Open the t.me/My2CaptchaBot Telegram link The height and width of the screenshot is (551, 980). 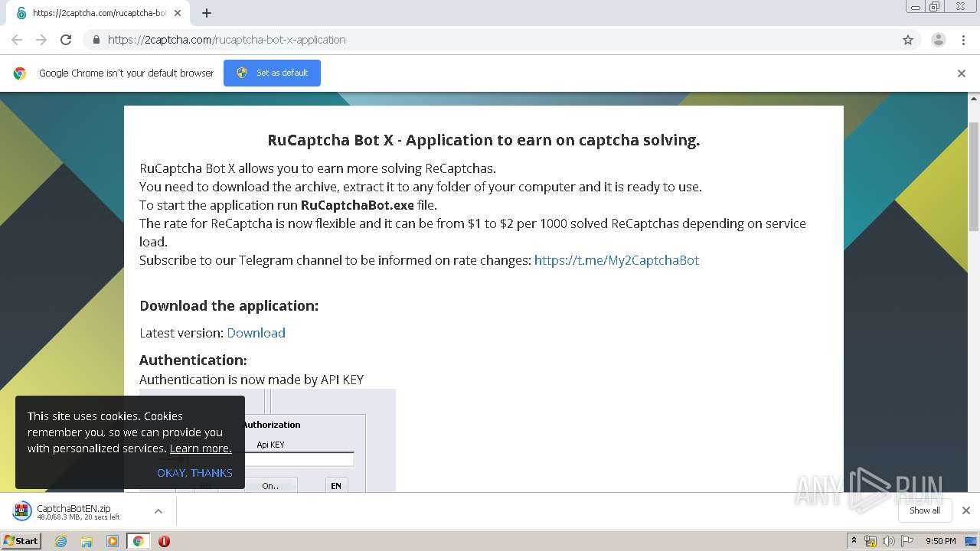pos(616,260)
